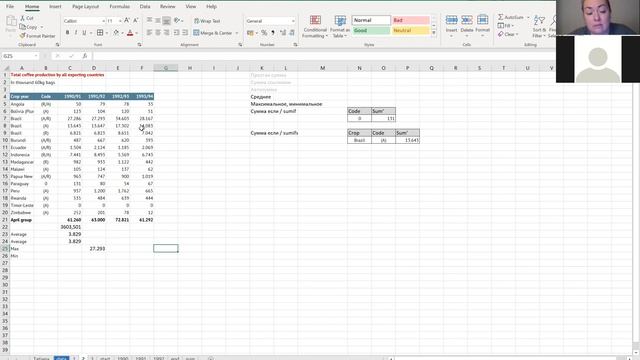640x360 pixels.
Task: Apply Percent Style formatting
Action: [x=264, y=33]
